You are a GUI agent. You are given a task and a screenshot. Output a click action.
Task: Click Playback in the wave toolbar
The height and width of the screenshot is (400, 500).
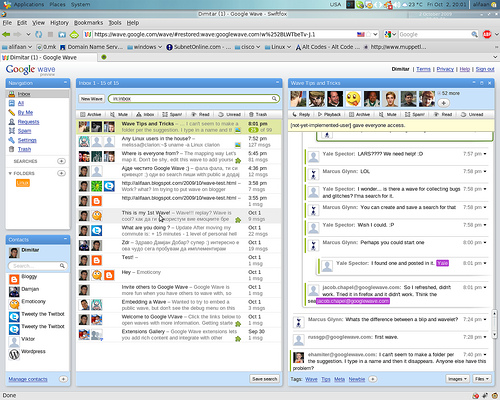click(329, 114)
